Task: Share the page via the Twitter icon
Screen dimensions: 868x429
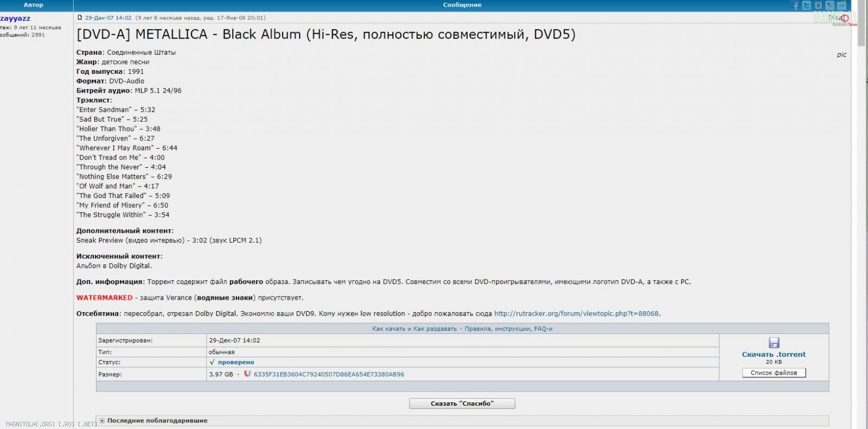Action: click(807, 5)
